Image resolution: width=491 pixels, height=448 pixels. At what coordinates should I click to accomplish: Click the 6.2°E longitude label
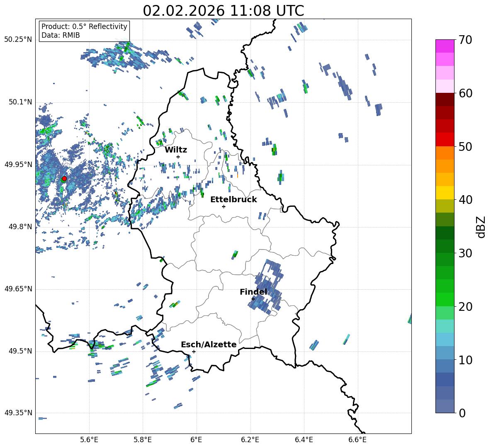point(250,440)
